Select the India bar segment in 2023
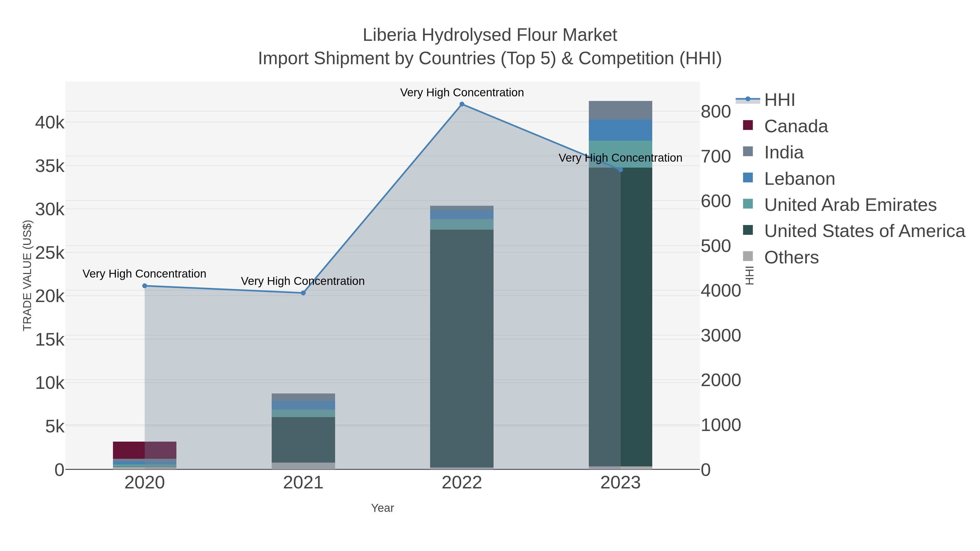 620,110
